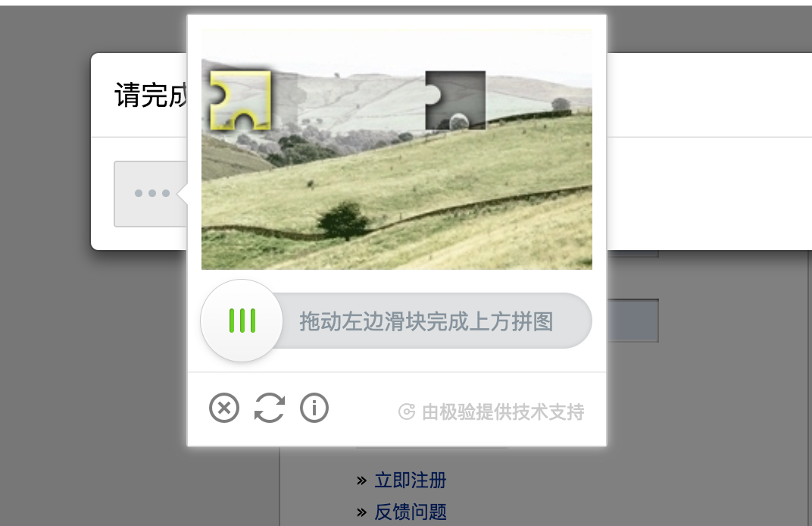Click the lone dark tree in the captcha photo
The image size is (812, 526).
click(x=343, y=220)
